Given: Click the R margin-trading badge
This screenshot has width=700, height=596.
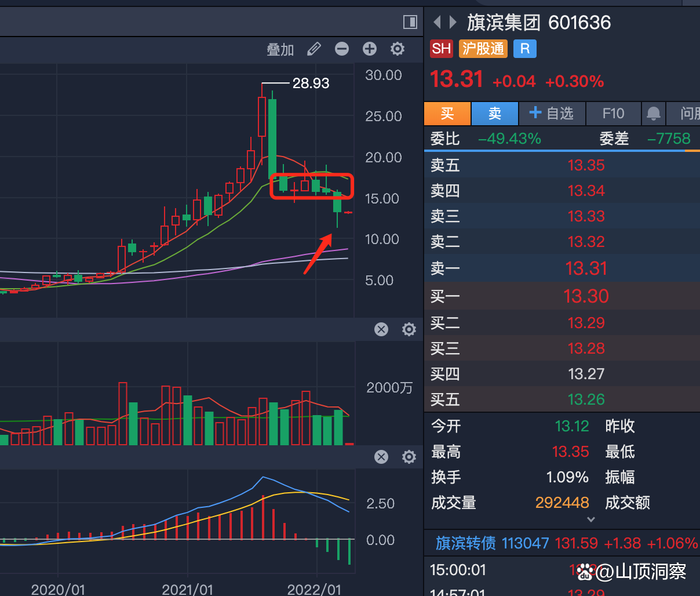Looking at the screenshot, I should tap(524, 49).
